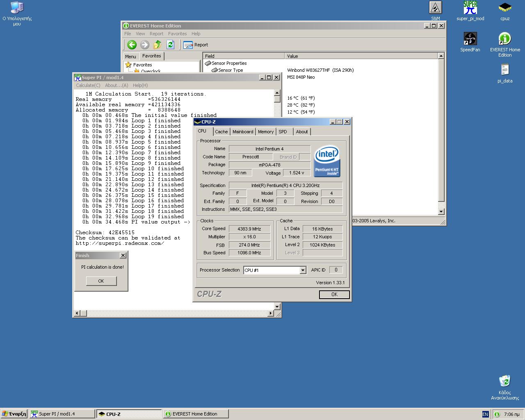This screenshot has width=525, height=420.
Task: Open Help(H) menu in Super PI
Action: pos(140,85)
